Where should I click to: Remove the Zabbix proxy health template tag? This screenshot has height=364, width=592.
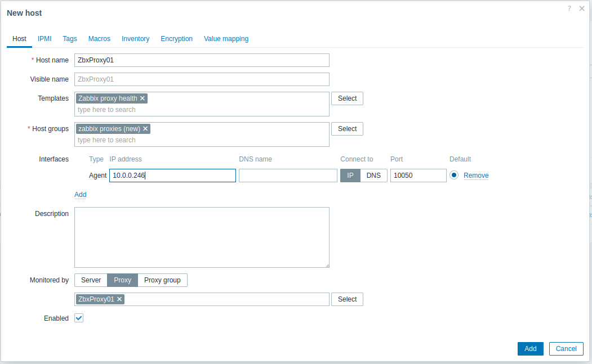pyautogui.click(x=143, y=98)
